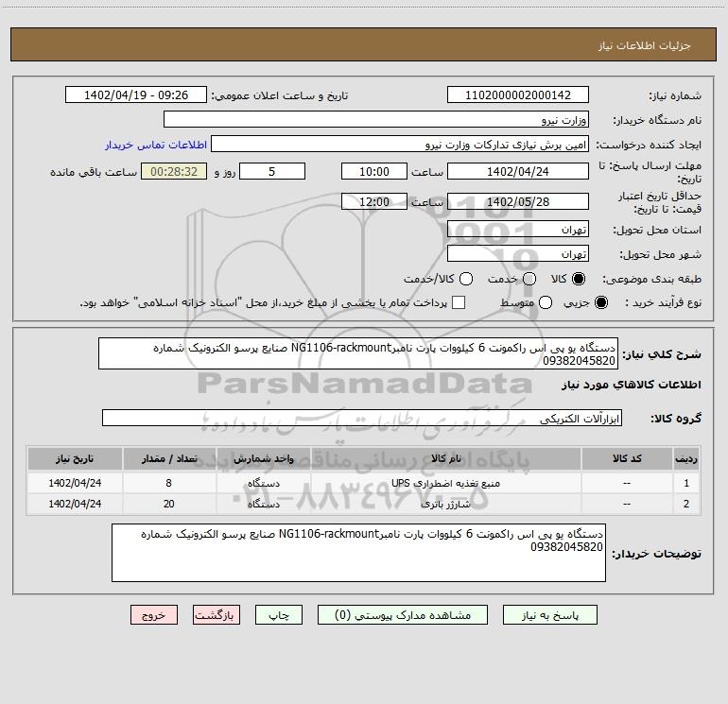Screen dimensions: 728x704
Task: Click the شرح کلی نیاز description box
Action: click(x=358, y=353)
